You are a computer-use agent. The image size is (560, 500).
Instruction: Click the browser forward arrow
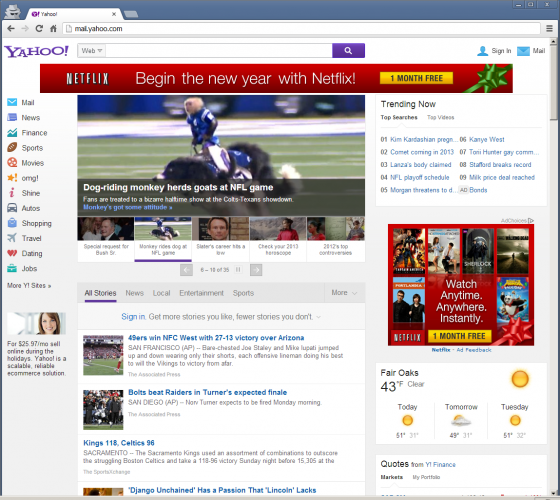(x=25, y=29)
